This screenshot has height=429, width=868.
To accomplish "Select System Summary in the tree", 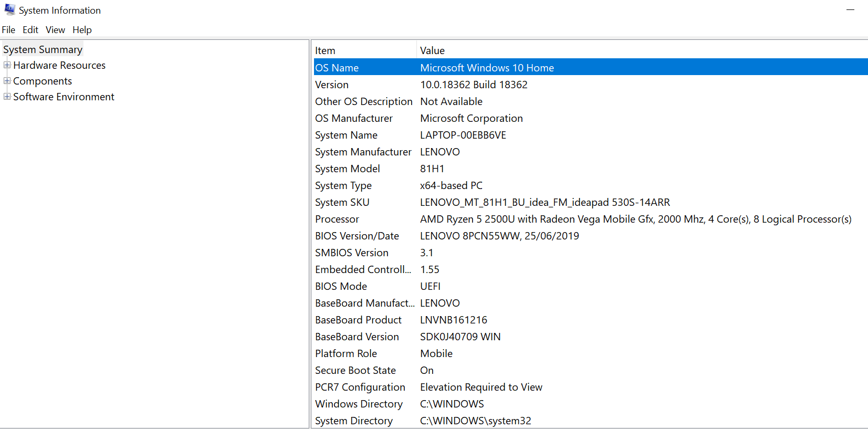I will tap(43, 49).
